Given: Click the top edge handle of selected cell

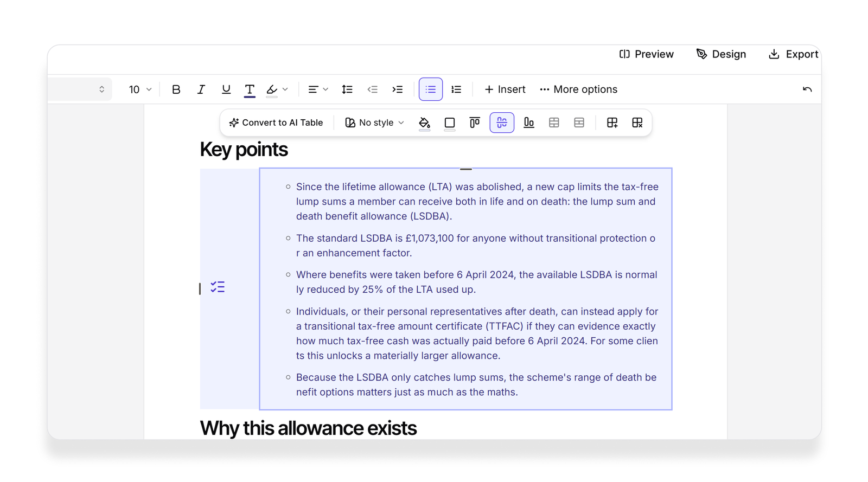Looking at the screenshot, I should coord(465,169).
